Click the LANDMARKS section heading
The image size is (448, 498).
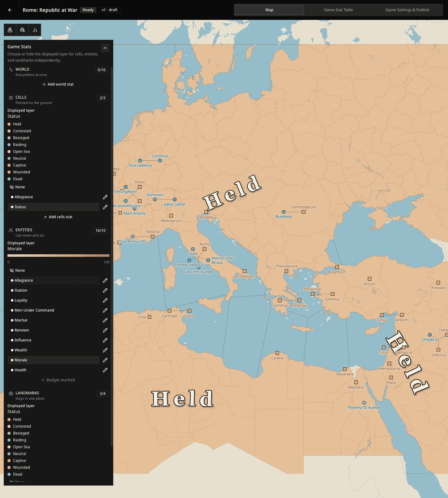pos(27,393)
